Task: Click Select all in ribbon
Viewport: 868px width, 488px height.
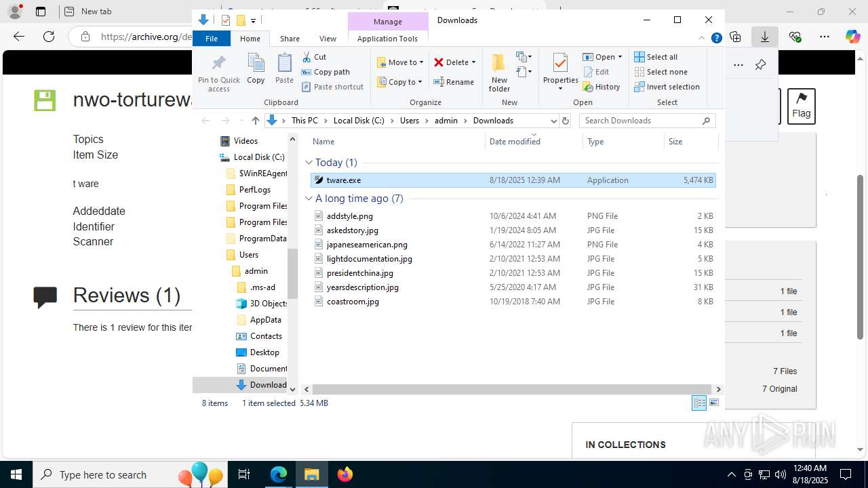Action: pos(656,57)
